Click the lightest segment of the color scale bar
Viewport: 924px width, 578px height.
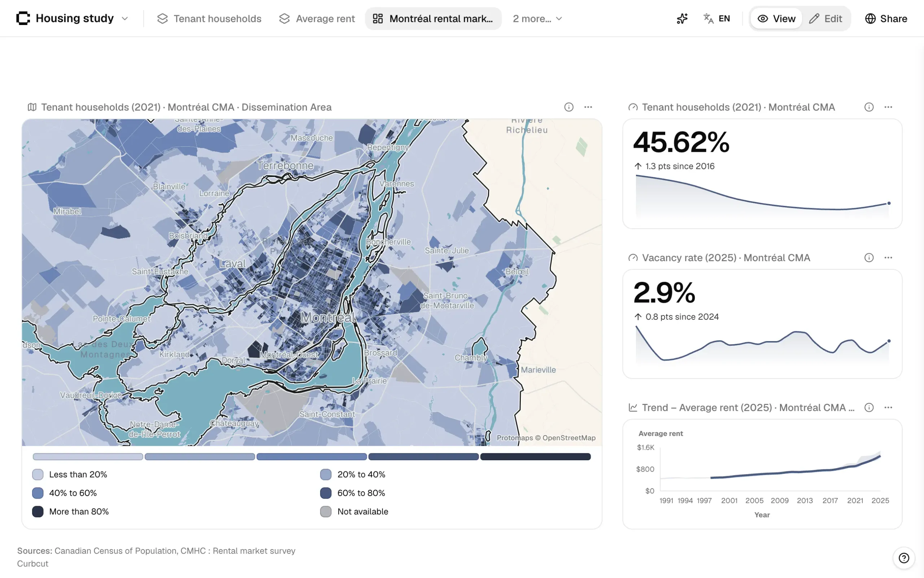click(x=88, y=456)
